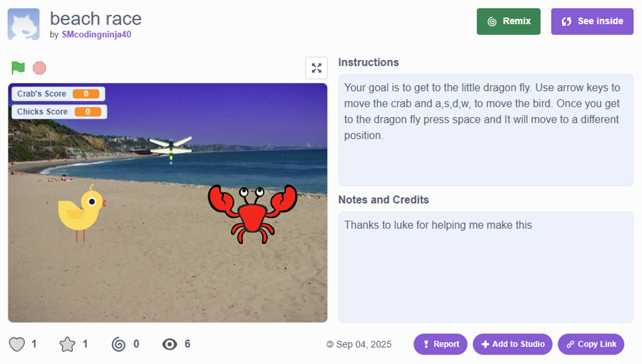
Task: Enter full screen stage mode
Action: point(316,68)
